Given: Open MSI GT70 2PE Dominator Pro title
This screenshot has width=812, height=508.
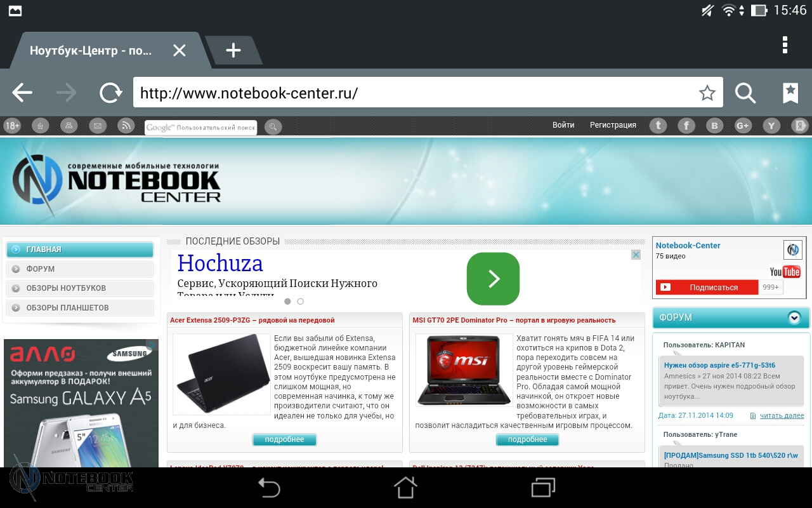Looking at the screenshot, I should [x=514, y=320].
